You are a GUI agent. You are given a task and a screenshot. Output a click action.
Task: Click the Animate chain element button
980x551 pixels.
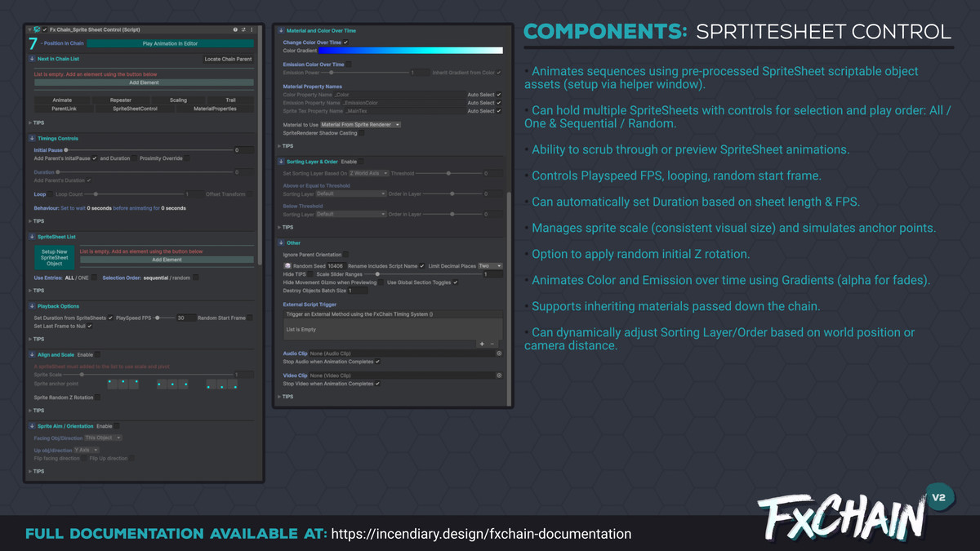click(62, 100)
